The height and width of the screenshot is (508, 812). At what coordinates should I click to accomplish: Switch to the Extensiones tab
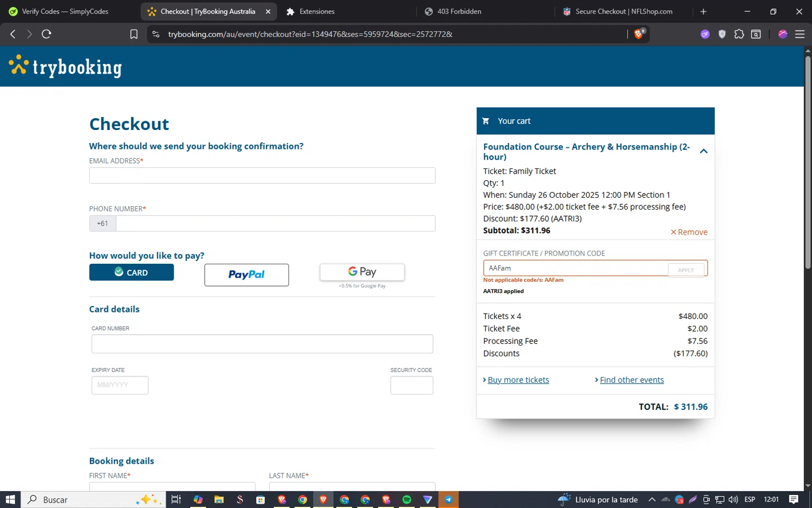coord(317,11)
